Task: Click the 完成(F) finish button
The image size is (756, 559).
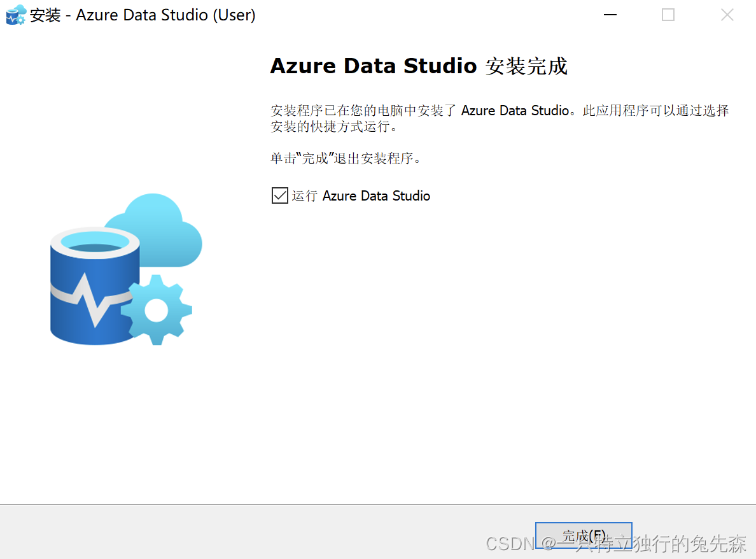Action: (584, 535)
